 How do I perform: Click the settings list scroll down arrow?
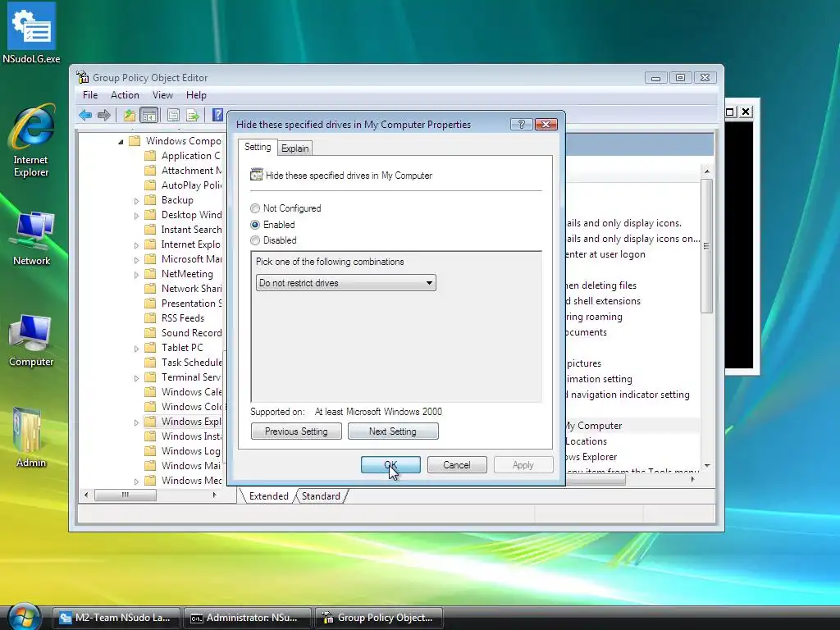707,466
